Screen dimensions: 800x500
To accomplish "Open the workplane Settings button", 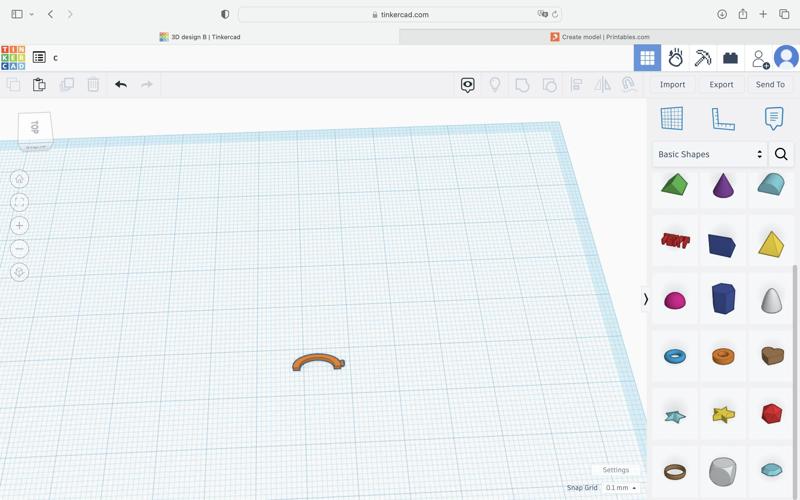I will tap(615, 470).
